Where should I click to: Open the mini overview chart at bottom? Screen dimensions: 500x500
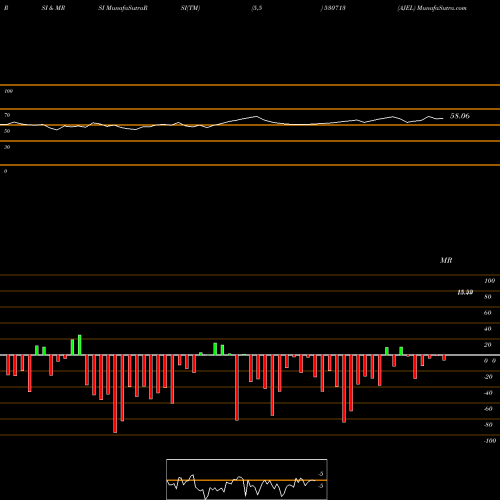pyautogui.click(x=247, y=479)
